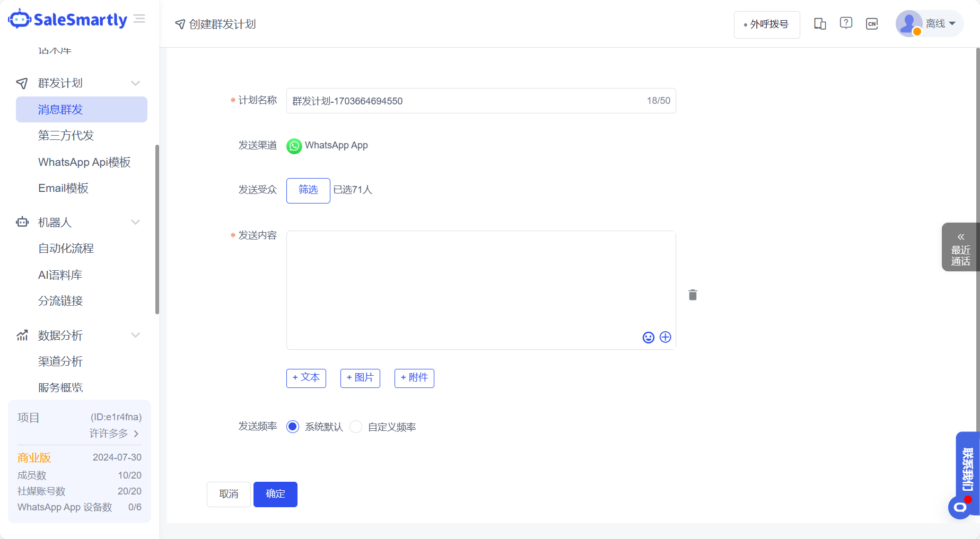Delete the send content block via trash icon
The height and width of the screenshot is (539, 980).
pos(692,295)
